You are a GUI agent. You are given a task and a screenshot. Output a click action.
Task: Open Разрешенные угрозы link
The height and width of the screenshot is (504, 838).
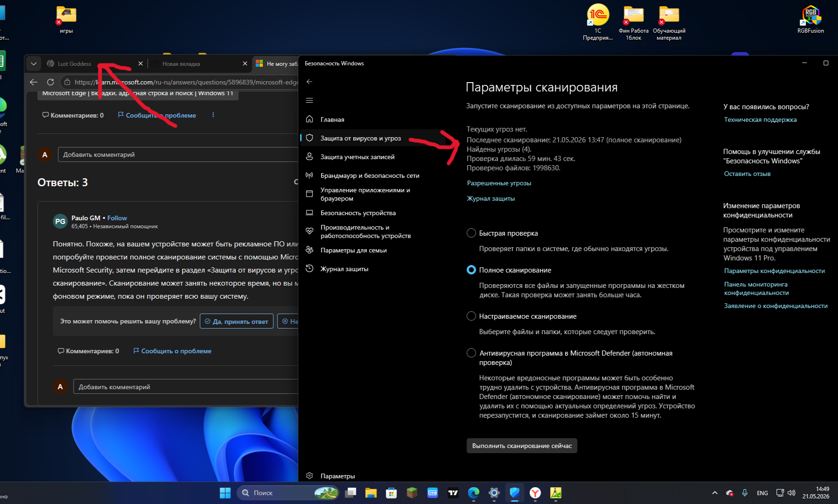coord(499,183)
